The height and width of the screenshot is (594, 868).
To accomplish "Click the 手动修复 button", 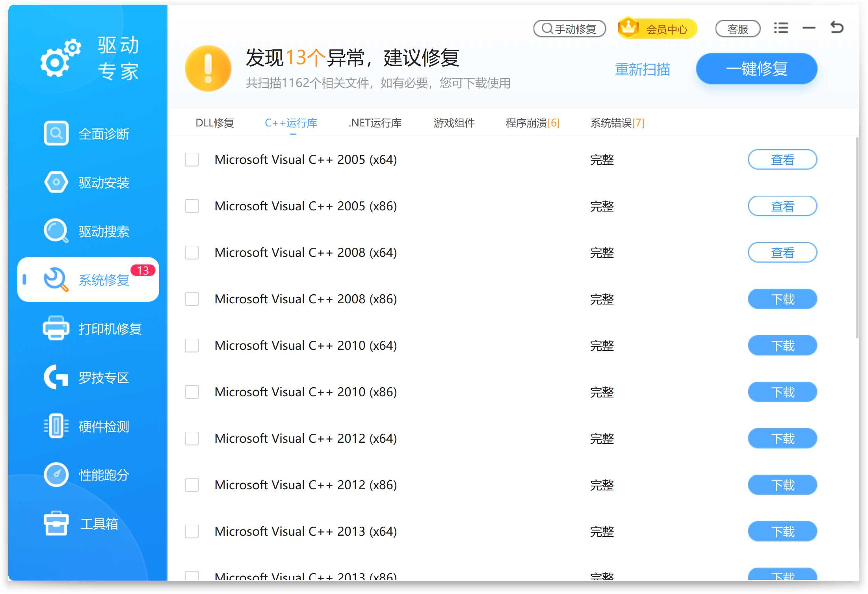I will pos(569,29).
